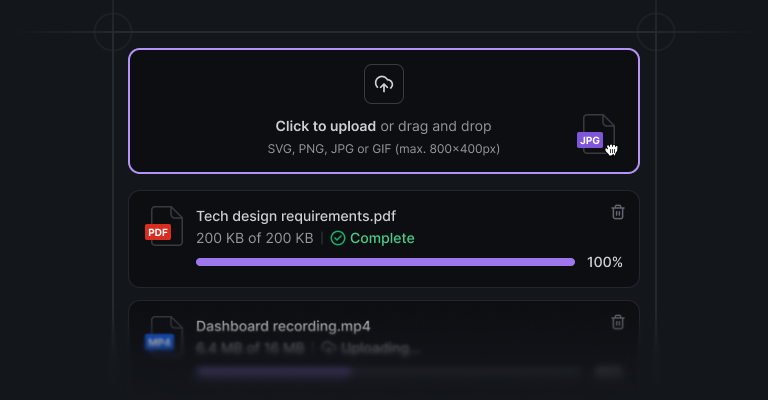Select the file name Dashboard recording.mp4

click(x=283, y=326)
